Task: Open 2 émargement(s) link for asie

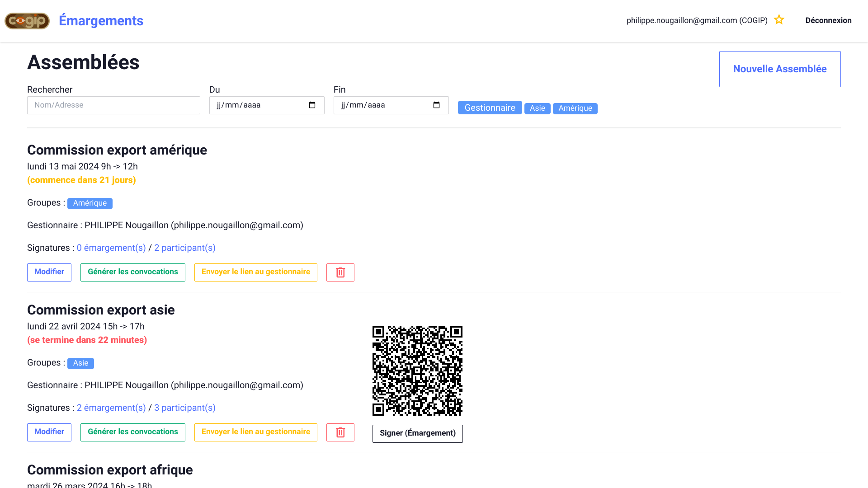Action: point(111,408)
